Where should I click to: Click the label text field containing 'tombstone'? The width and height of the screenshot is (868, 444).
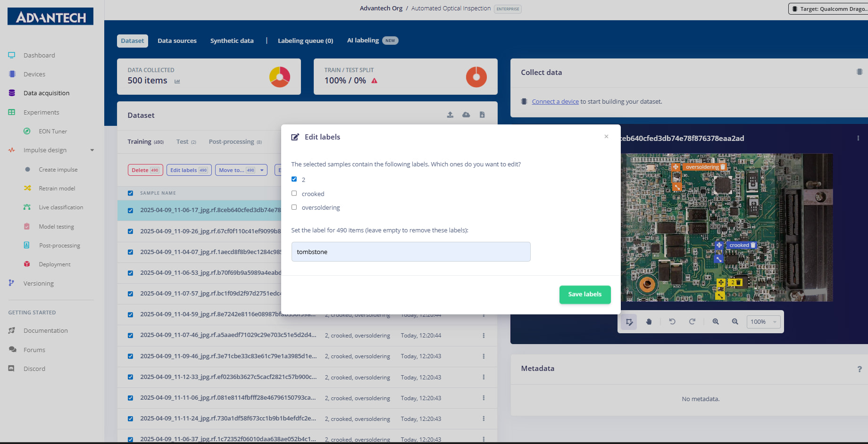coord(411,252)
